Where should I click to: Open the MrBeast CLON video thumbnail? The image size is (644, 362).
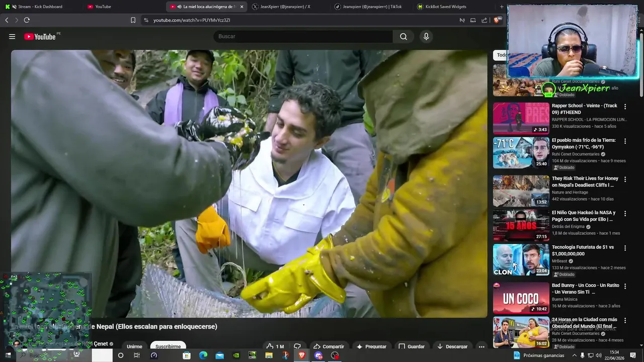(x=521, y=260)
